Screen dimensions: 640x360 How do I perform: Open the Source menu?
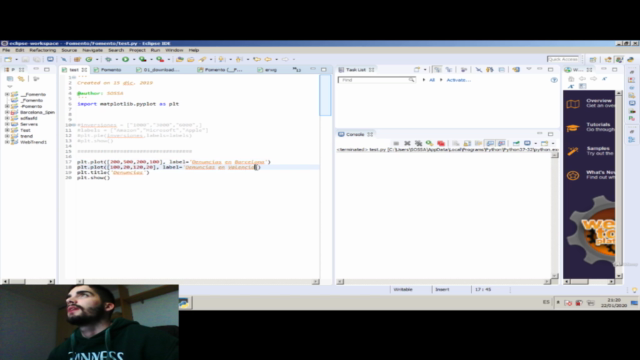(69, 50)
